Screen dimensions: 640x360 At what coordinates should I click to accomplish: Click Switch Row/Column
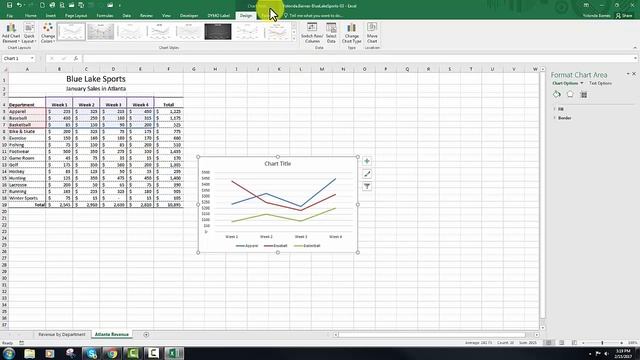(312, 33)
